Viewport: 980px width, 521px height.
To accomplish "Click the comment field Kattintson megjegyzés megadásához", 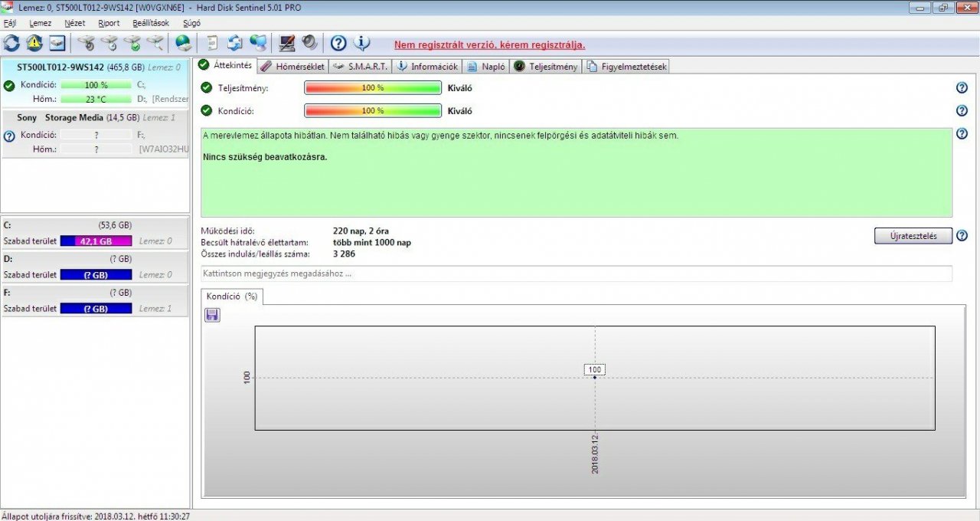I will (577, 274).
